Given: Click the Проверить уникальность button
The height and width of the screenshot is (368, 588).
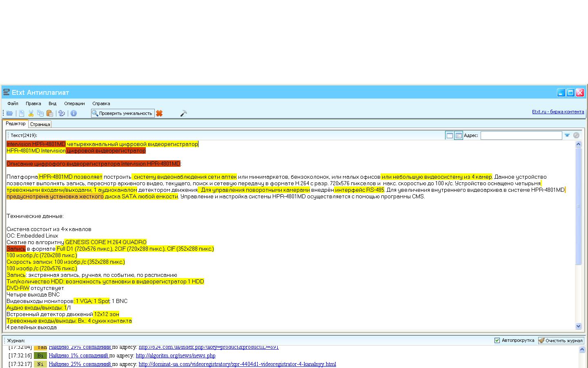Looking at the screenshot, I should 122,113.
